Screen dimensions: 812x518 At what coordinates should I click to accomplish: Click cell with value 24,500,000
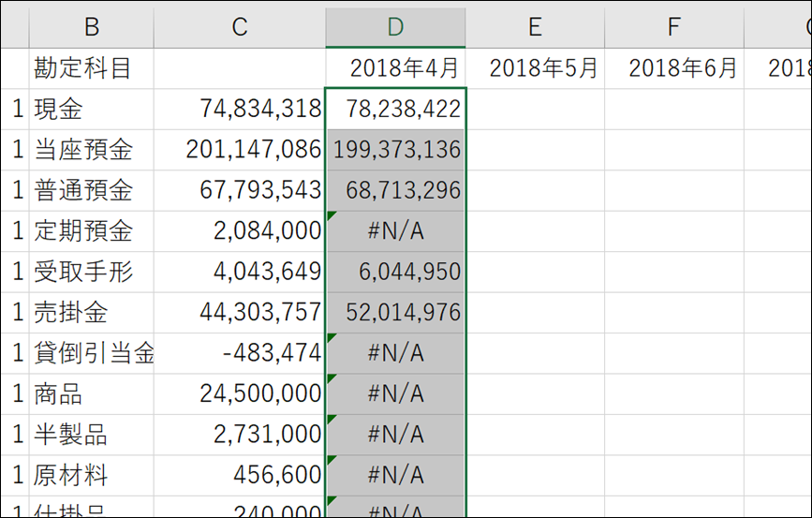click(240, 393)
